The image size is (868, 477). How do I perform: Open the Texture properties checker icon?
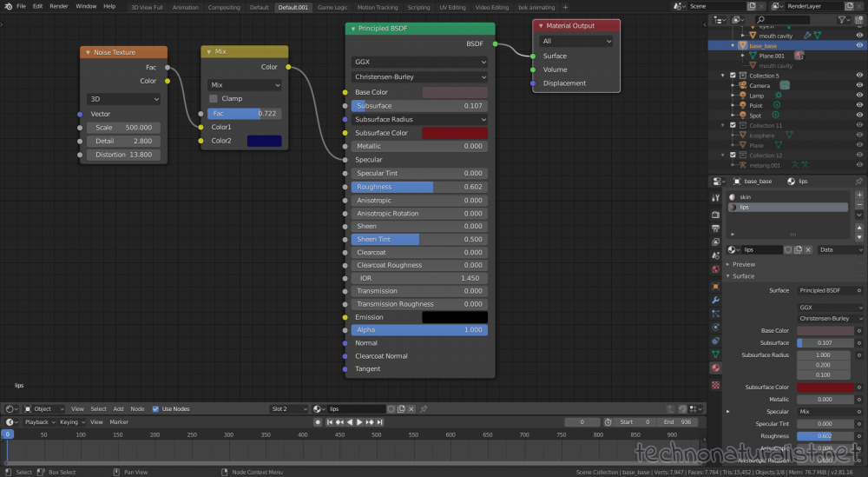click(716, 385)
